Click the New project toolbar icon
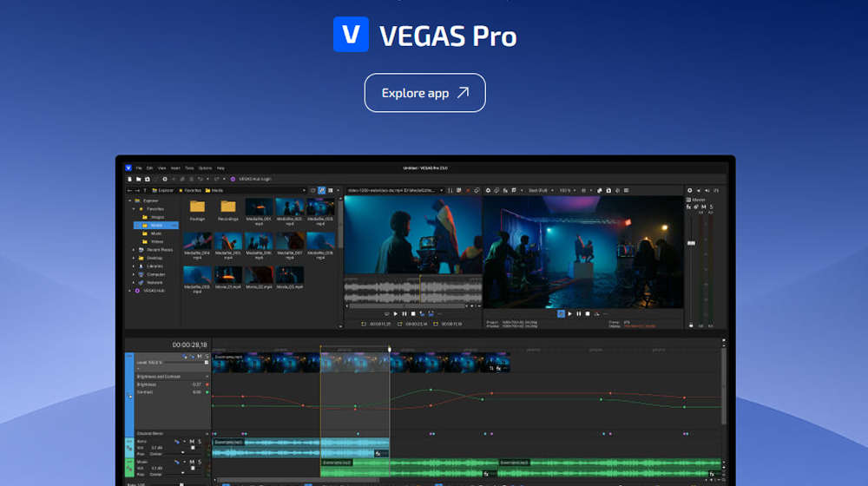 tap(129, 179)
